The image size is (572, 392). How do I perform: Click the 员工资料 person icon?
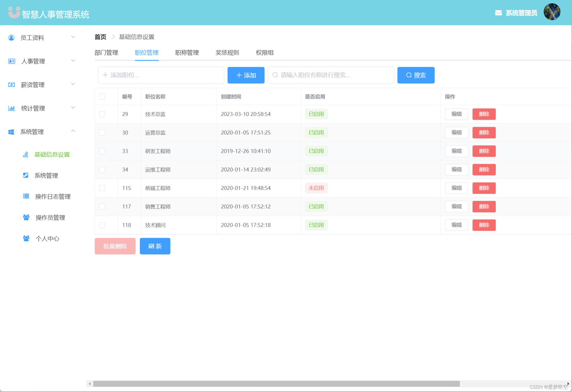point(11,37)
